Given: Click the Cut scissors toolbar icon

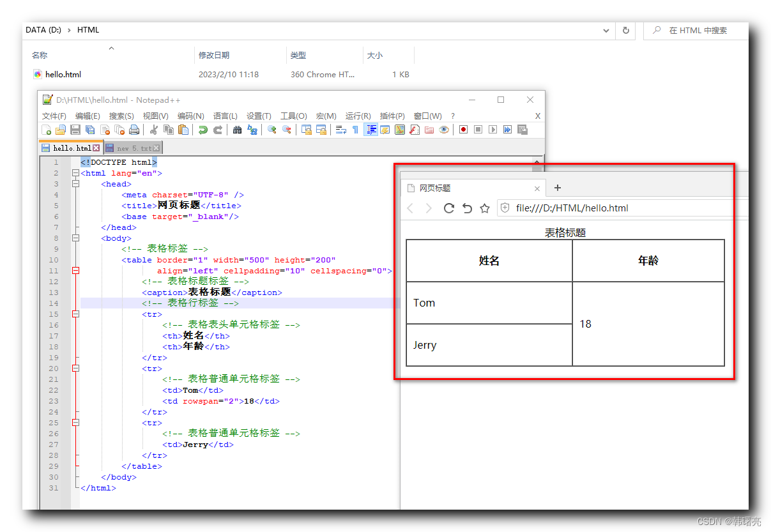Looking at the screenshot, I should [x=154, y=130].
